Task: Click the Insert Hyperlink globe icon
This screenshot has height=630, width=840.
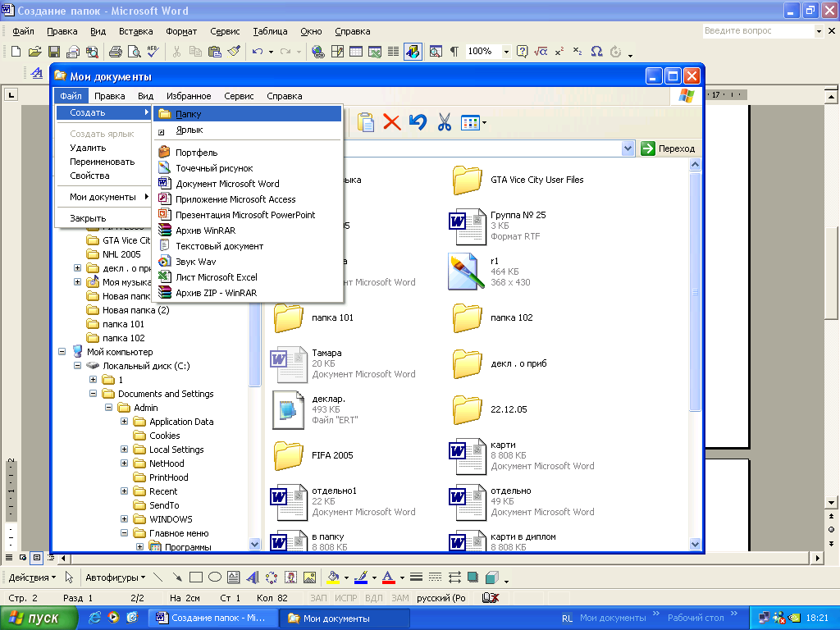Action: [318, 52]
